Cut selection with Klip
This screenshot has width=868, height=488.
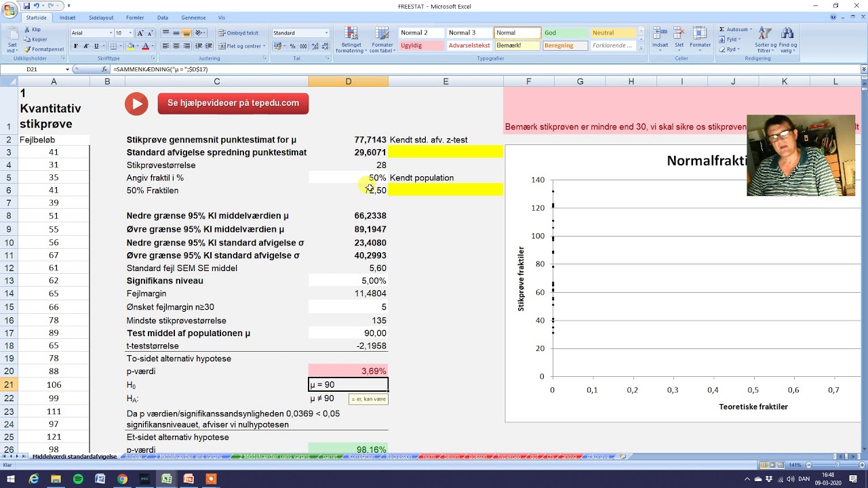pos(33,30)
